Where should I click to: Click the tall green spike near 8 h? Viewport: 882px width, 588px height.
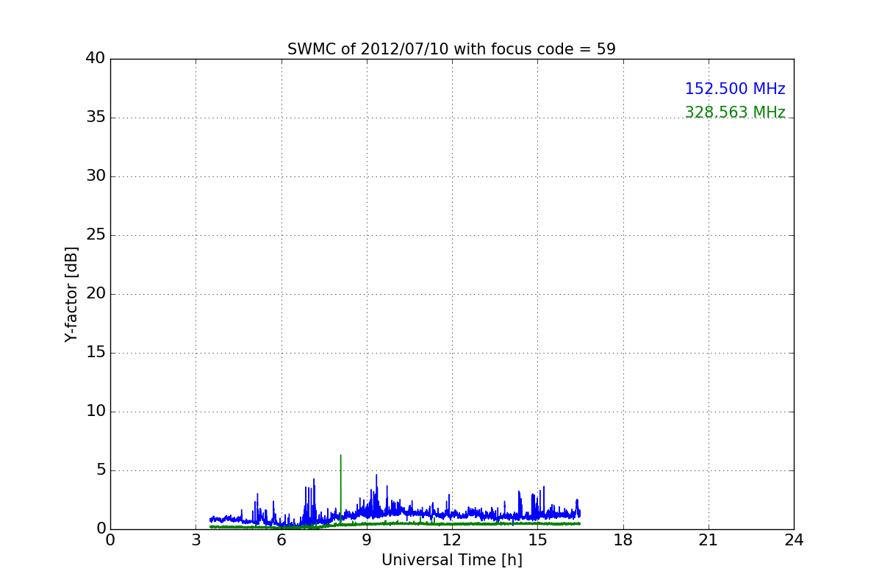(340, 489)
